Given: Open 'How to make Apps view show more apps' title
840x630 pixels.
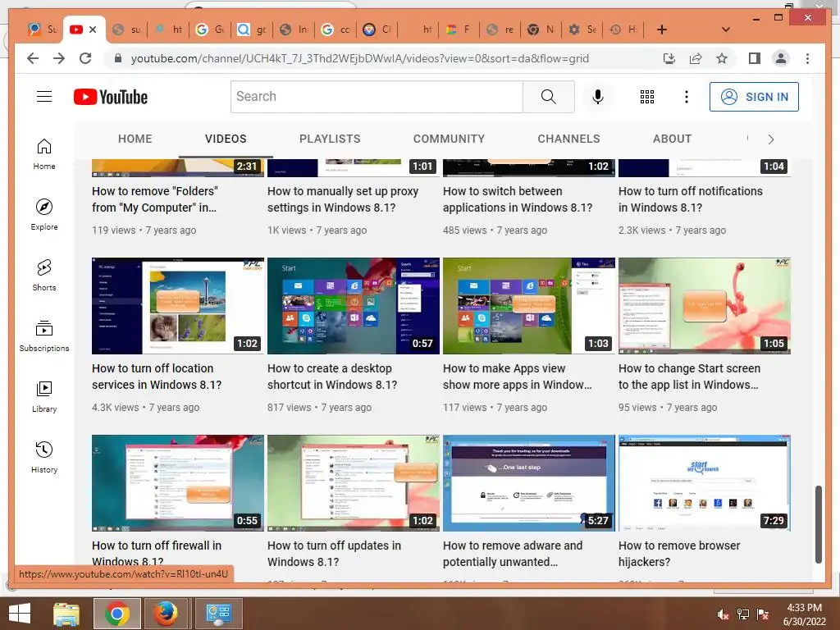Looking at the screenshot, I should coord(518,377).
